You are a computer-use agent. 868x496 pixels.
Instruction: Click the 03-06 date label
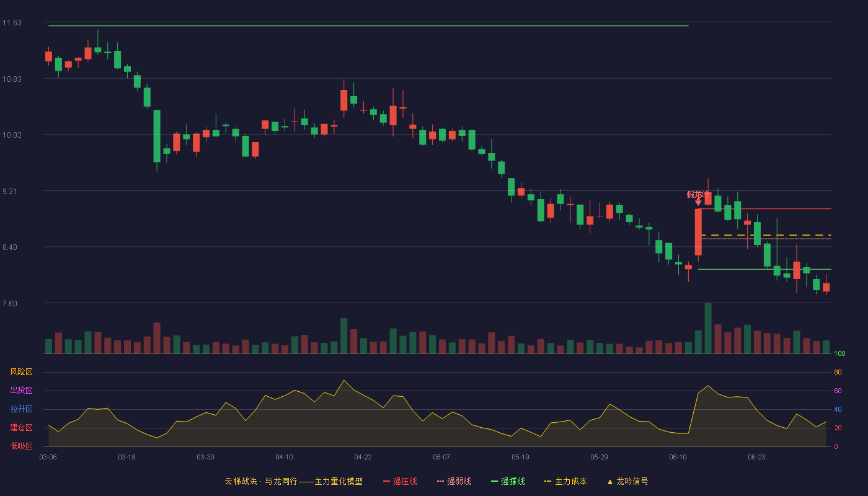tap(48, 457)
